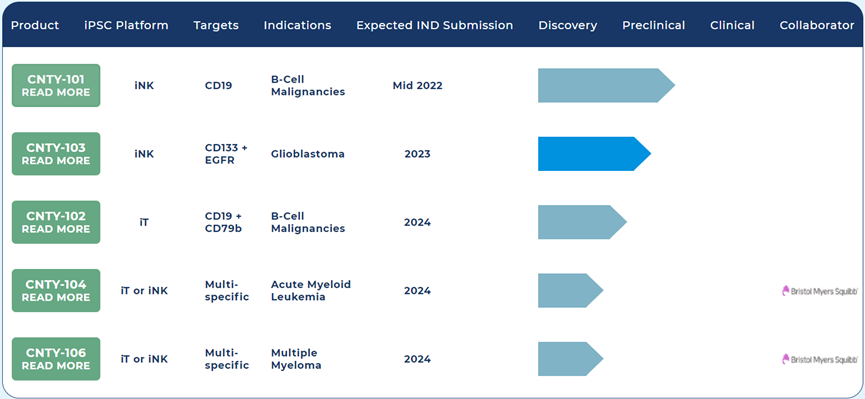Open CNTY-103 Read More button
Screen dimensions: 865x399
[x=56, y=154]
